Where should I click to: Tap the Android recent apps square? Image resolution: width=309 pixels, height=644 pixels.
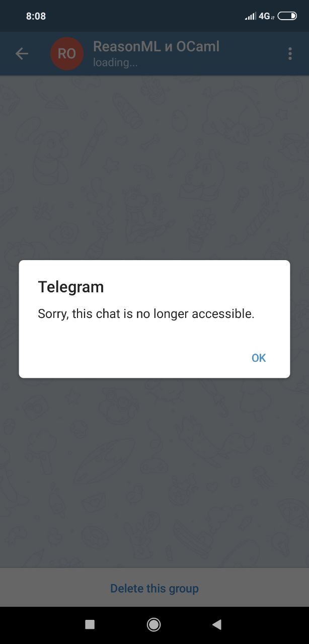[x=90, y=624]
